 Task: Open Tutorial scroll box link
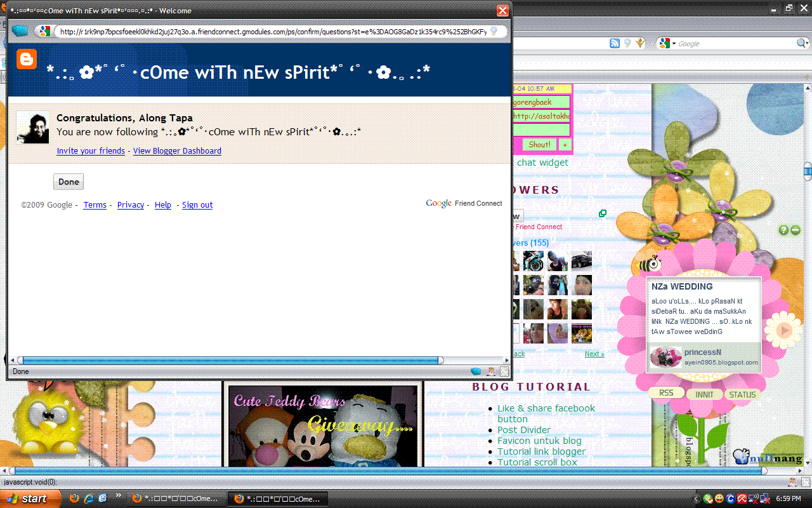(x=537, y=462)
